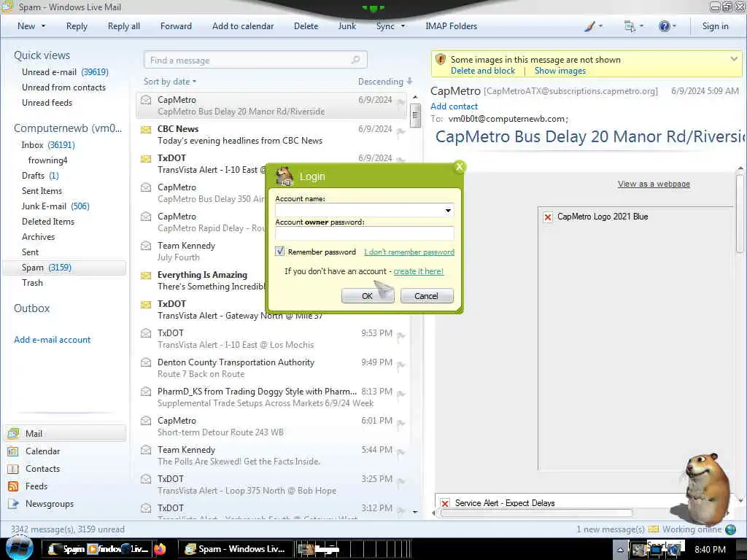Flag the Denton County Transportation Authority message

400,365
